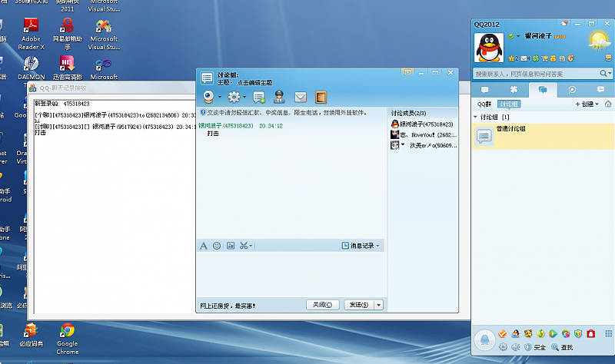Click the QQ mailbox envelope with count 4
This screenshot has height=364, width=615.
tap(526, 58)
